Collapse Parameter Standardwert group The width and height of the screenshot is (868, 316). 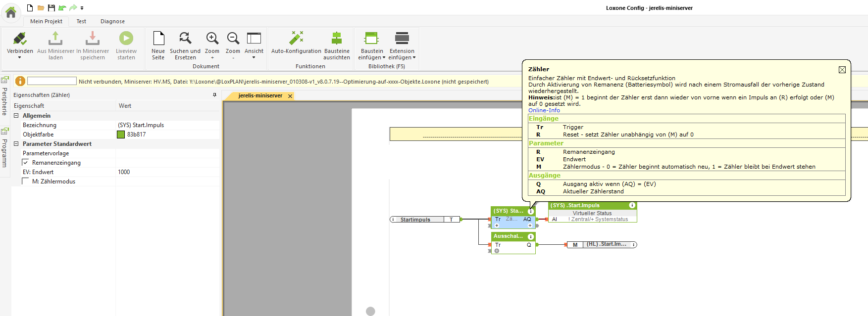click(x=16, y=144)
